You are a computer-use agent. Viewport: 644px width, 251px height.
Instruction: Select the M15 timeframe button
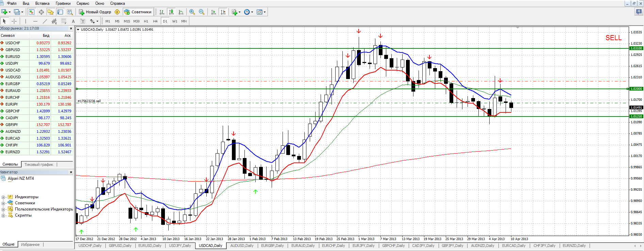coord(127,21)
